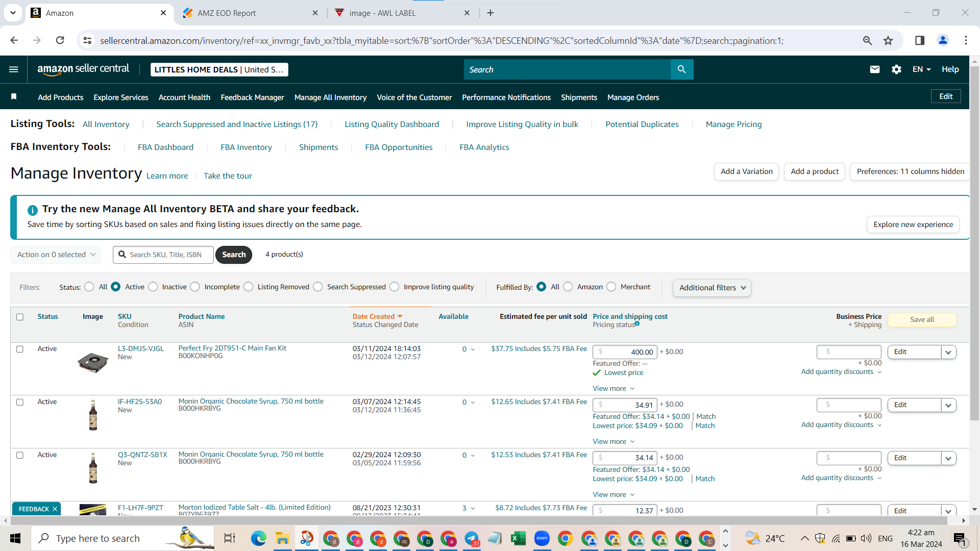Select the Inactive status radio button
Viewport: 980px width, 551px height.
153,287
